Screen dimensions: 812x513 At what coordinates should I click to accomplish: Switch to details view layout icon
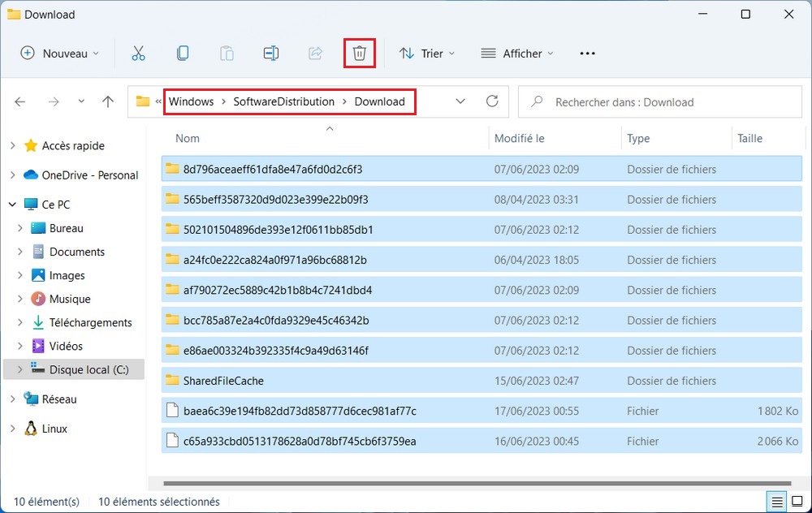pyautogui.click(x=775, y=502)
